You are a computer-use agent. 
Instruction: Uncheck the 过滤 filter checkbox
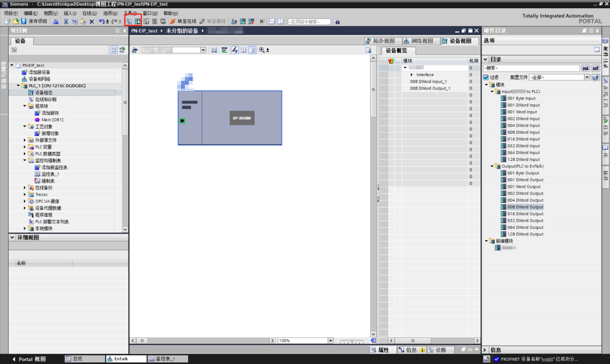486,78
